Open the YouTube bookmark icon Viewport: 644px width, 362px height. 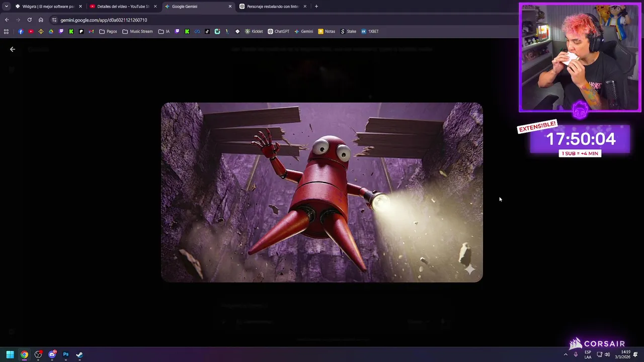(x=31, y=31)
